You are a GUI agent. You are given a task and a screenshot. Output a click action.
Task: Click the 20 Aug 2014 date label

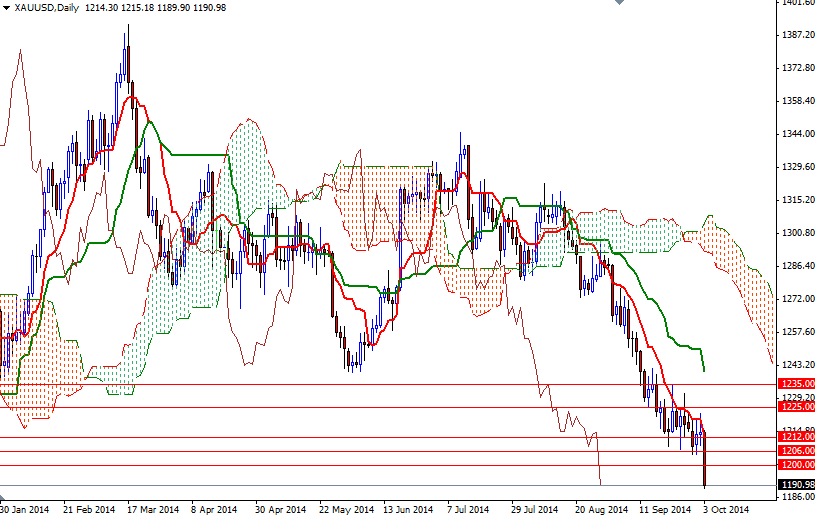(601, 509)
